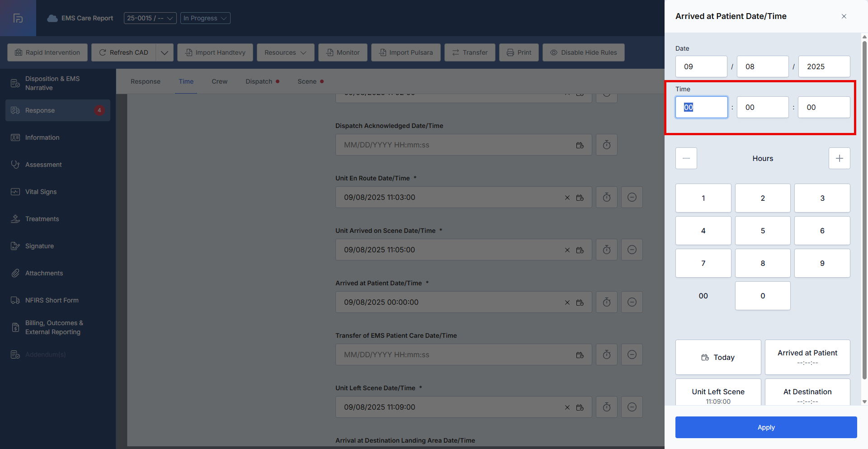This screenshot has width=868, height=449.
Task: Click the Today quick-set button
Action: pyautogui.click(x=718, y=357)
